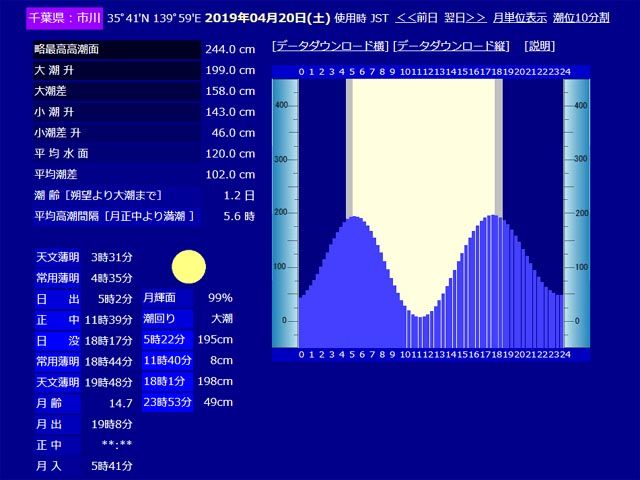This screenshot has height=480, width=640.
Task: Click the 使用時 JST label
Action: (361, 18)
